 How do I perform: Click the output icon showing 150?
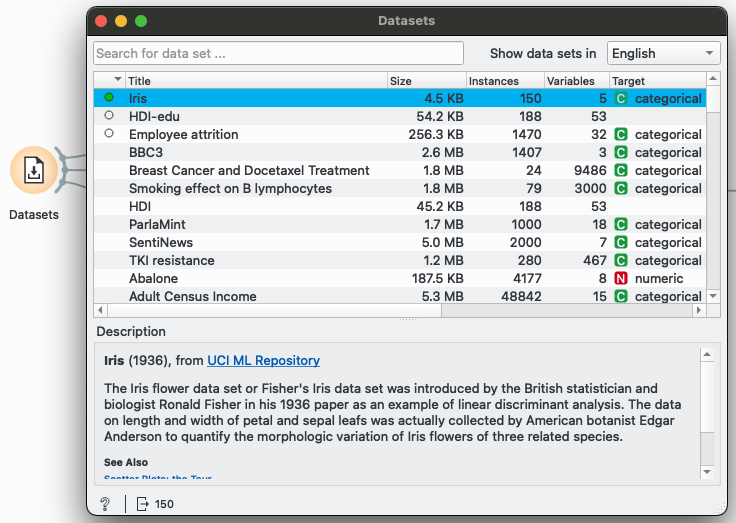[144, 504]
